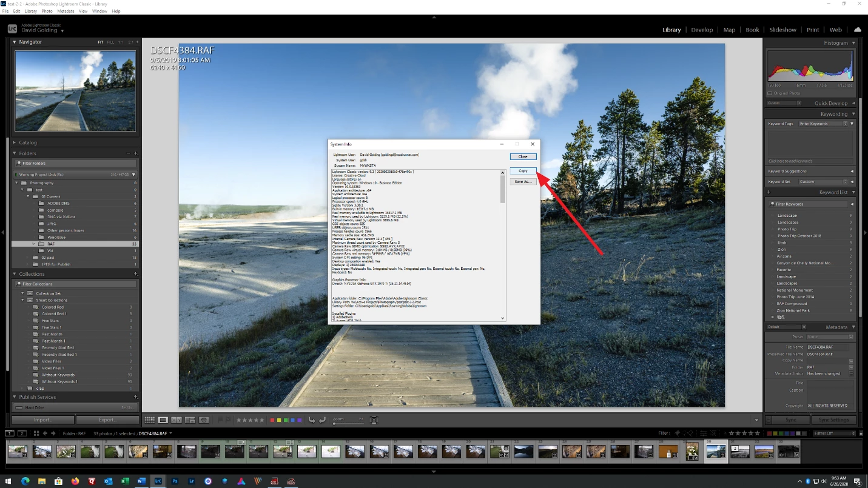
Task: Click the face region draw icon
Action: pos(374,419)
